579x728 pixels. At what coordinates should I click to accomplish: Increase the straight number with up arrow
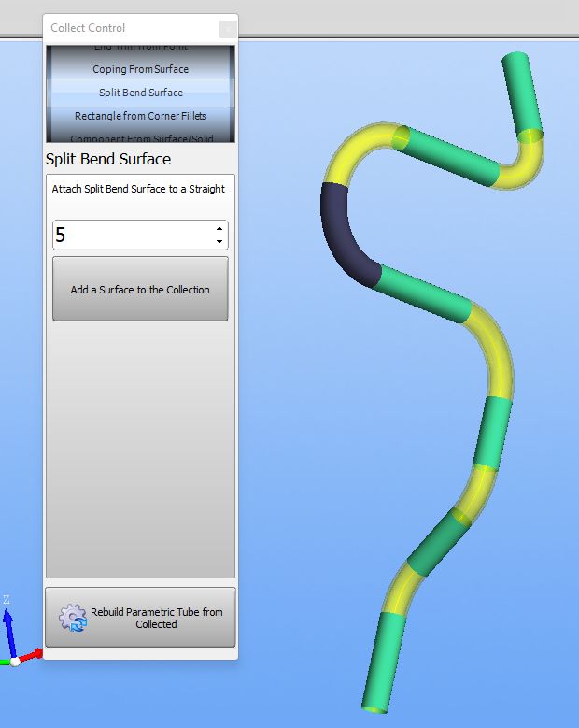pyautogui.click(x=219, y=228)
